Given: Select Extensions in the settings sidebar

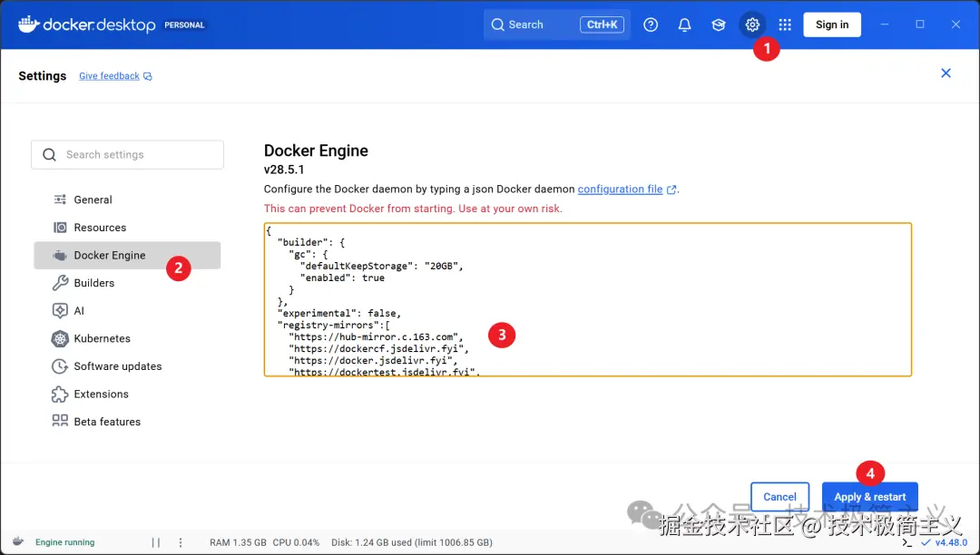Looking at the screenshot, I should [127, 394].
